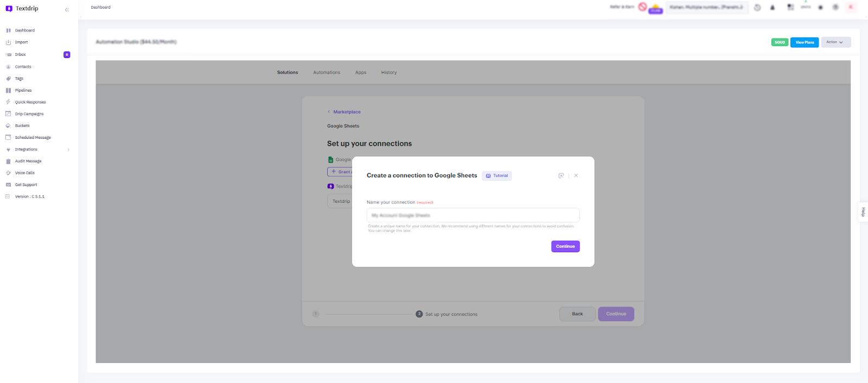
Task: Click the gear-like icon in header
Action: [820, 8]
